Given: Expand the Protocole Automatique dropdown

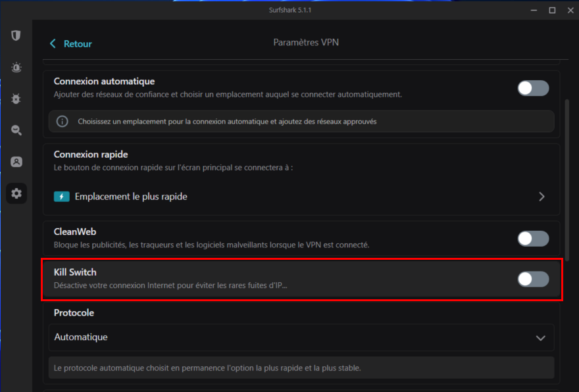Looking at the screenshot, I should [301, 337].
